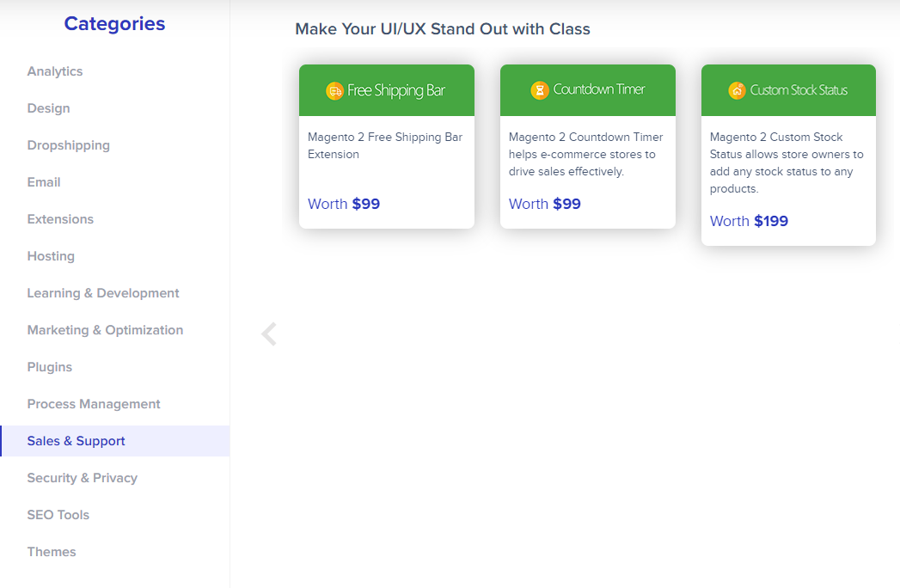The image size is (900, 588).
Task: Select the SEO Tools category
Action: [58, 514]
